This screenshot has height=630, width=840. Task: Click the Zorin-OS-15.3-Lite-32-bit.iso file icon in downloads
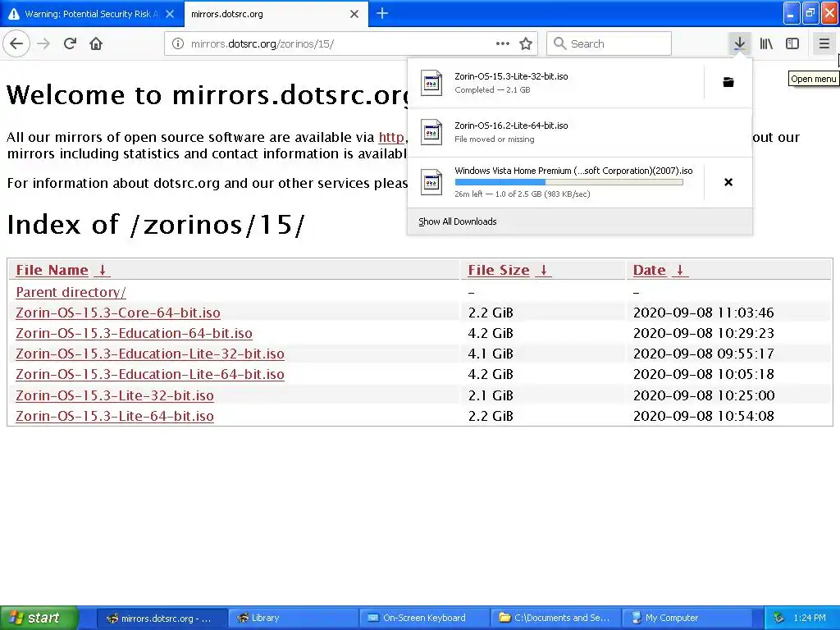click(431, 83)
